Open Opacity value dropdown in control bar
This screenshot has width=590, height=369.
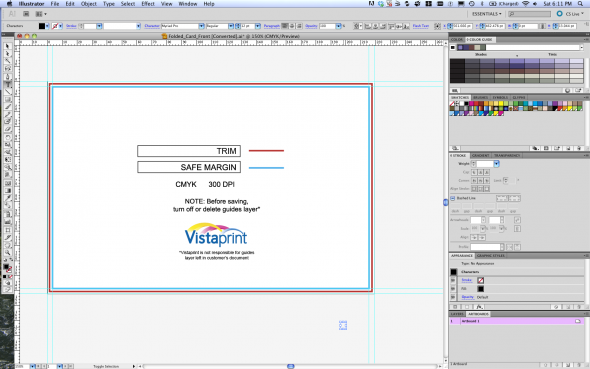point(338,26)
